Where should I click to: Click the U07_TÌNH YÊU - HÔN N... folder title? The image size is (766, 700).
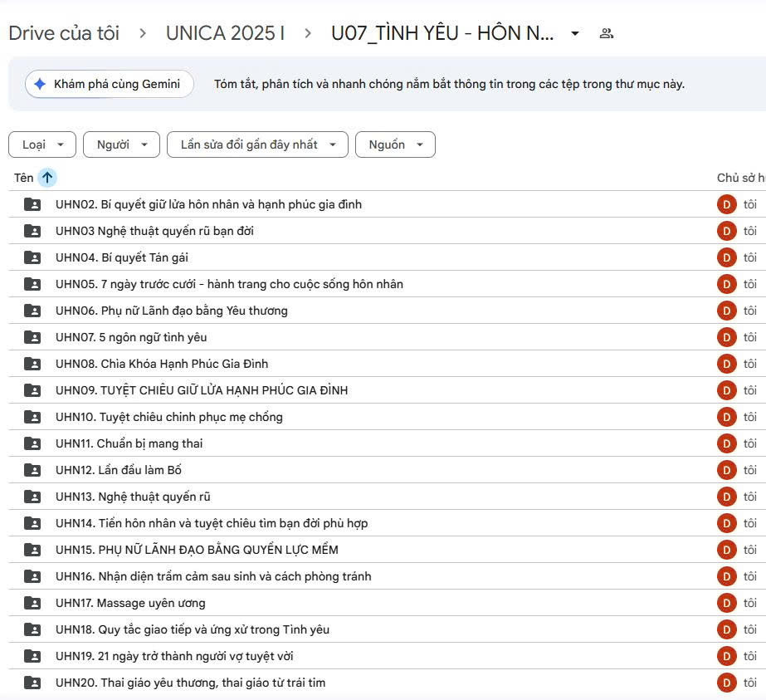(x=442, y=33)
